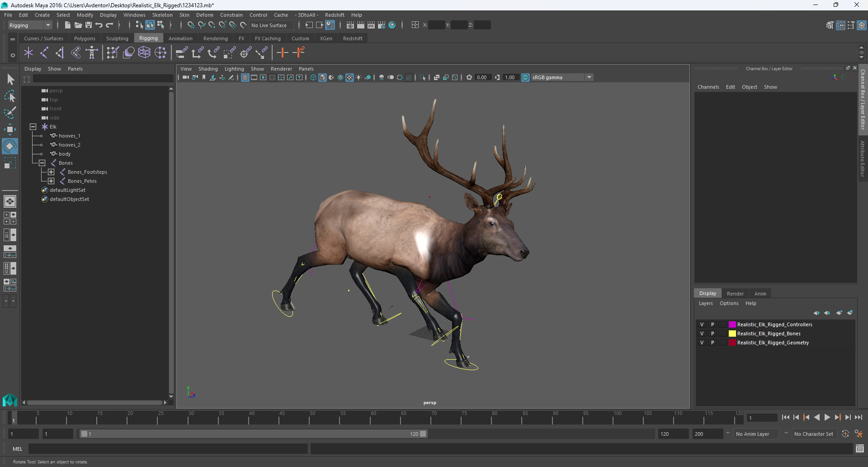Click Go to Start of playback range

(785, 418)
